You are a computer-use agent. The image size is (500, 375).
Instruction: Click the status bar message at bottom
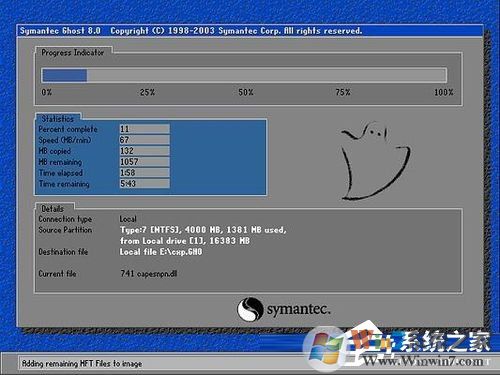82,363
